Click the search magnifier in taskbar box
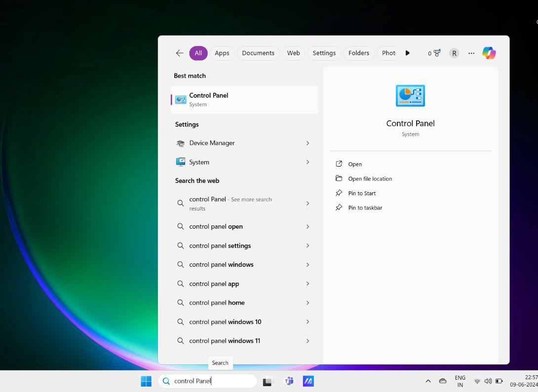Screen dimensions: 538x392 point(166,381)
